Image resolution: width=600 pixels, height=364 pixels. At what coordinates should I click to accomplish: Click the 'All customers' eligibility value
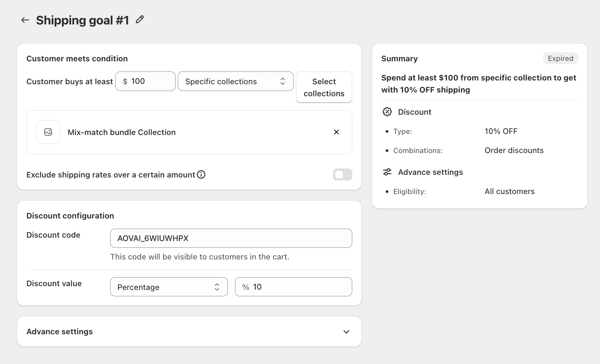(509, 191)
